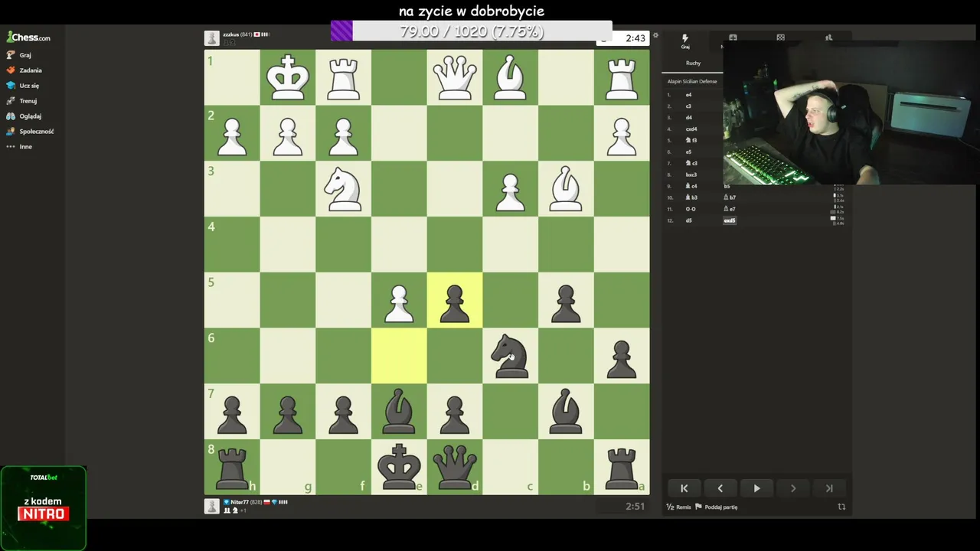Screen dimensions: 980x551
Task: Select the black knight on c6
Action: point(511,356)
